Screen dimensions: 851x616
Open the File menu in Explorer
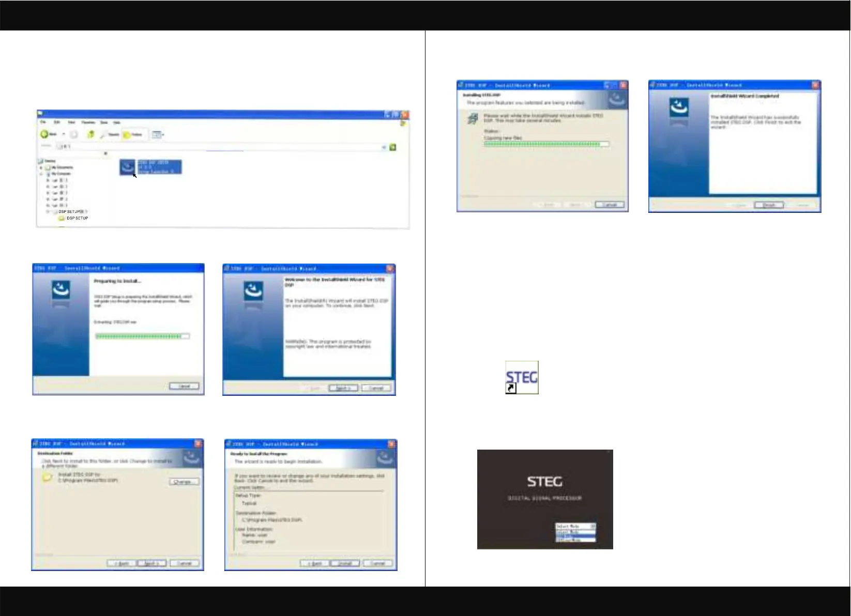coord(43,122)
